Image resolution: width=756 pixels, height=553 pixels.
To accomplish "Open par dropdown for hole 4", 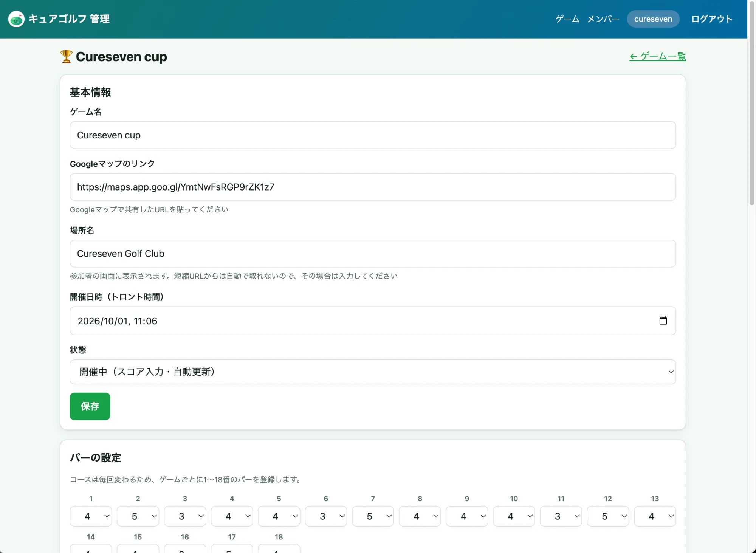I will 232,516.
